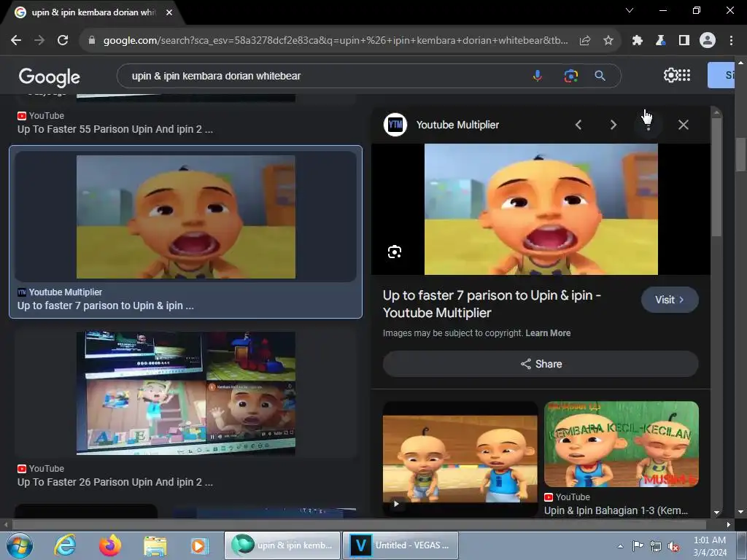Open related video thumbnail with play icon

click(460, 459)
